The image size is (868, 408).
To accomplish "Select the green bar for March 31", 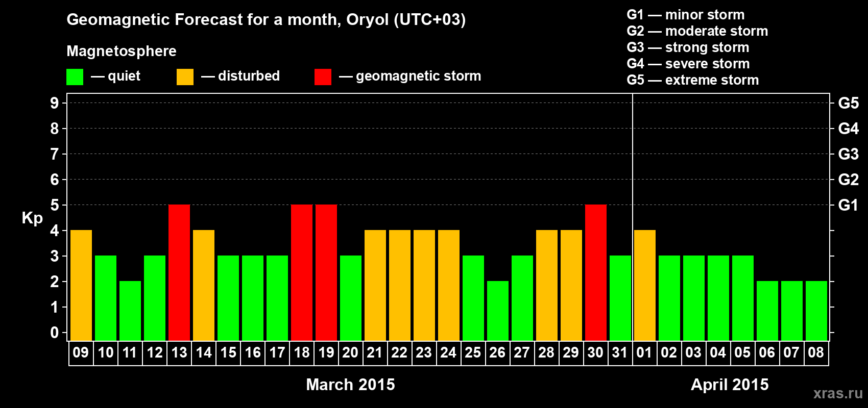I will click(620, 298).
